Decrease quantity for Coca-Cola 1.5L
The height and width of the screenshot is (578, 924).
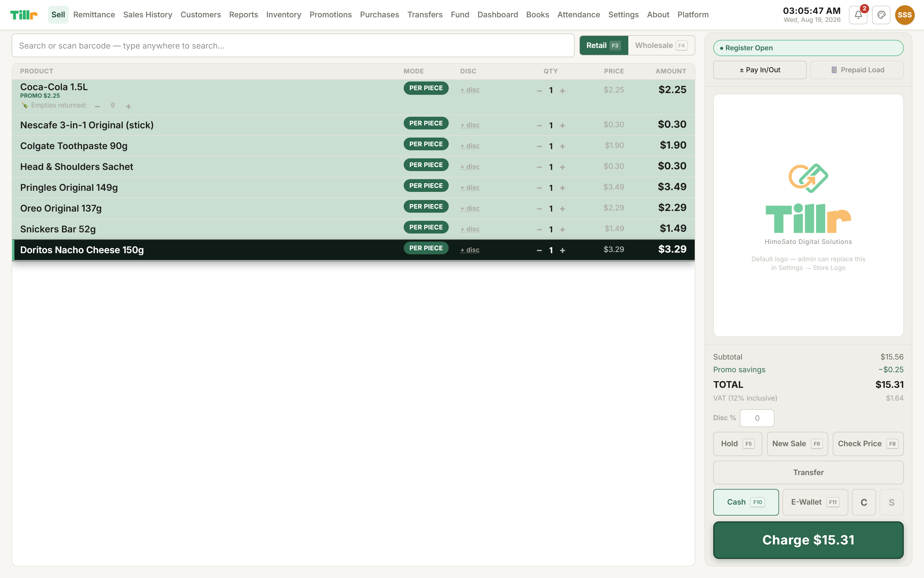click(x=539, y=90)
